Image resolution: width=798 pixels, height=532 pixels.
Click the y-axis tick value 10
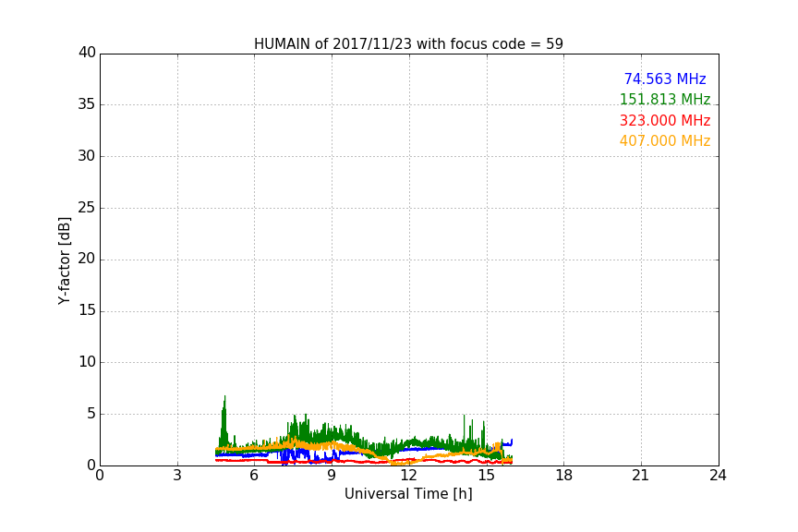click(x=87, y=362)
